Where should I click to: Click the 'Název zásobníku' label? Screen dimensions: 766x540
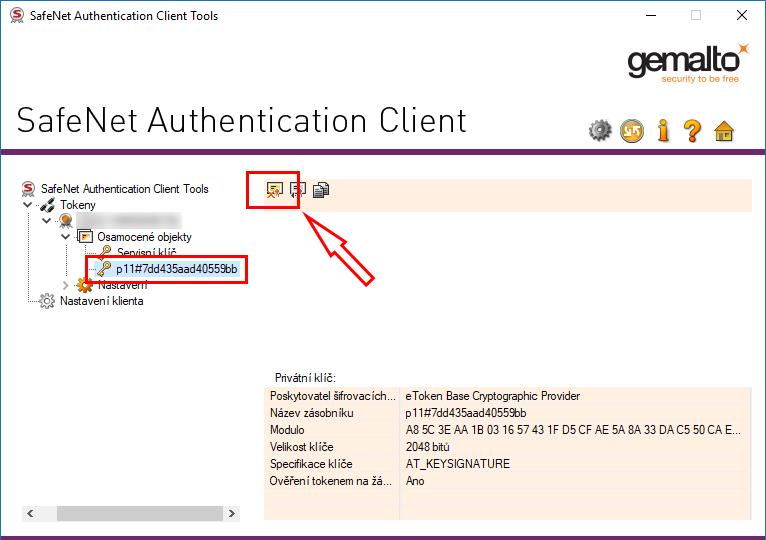(x=311, y=413)
